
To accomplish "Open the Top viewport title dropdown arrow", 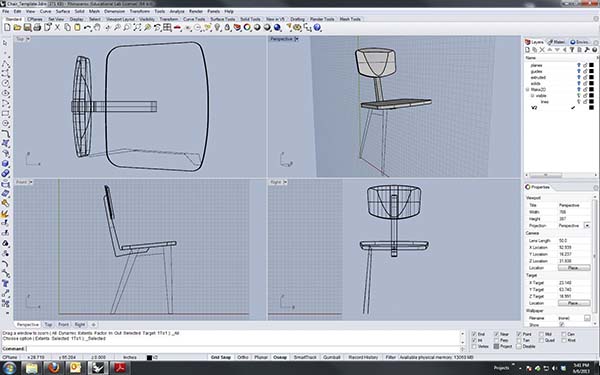I will pyautogui.click(x=28, y=39).
